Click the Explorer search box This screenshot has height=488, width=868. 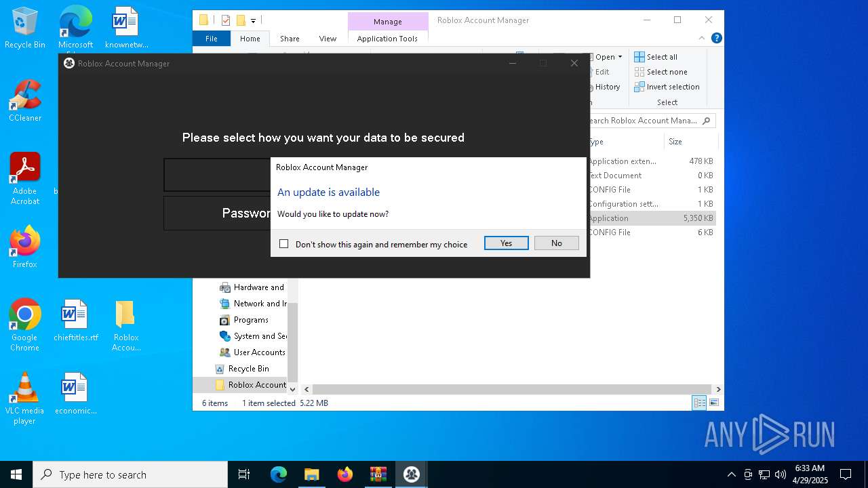pyautogui.click(x=652, y=121)
